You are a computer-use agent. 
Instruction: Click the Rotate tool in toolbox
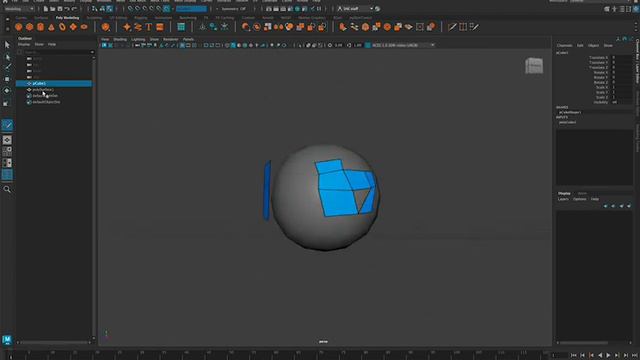coord(7,91)
